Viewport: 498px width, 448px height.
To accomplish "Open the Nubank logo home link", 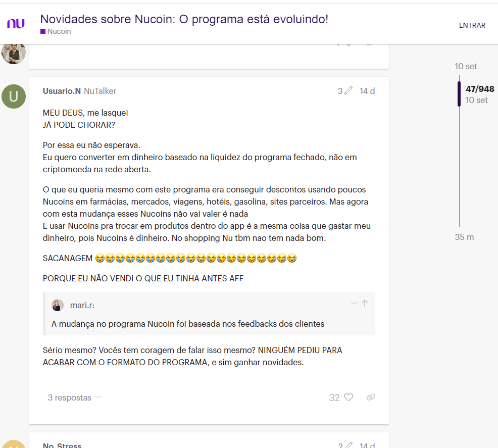I will (16, 24).
